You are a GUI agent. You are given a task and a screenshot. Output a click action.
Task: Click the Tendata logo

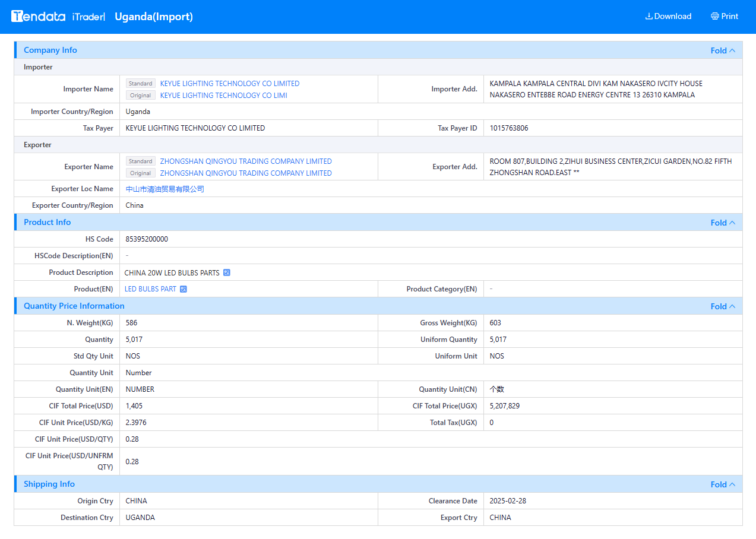[x=39, y=16]
